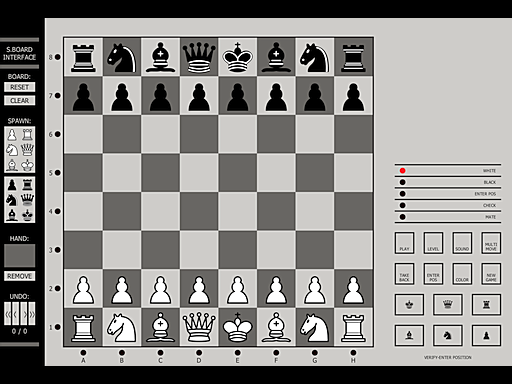Spawn a white king from the palette
The image size is (512, 384).
[27, 165]
